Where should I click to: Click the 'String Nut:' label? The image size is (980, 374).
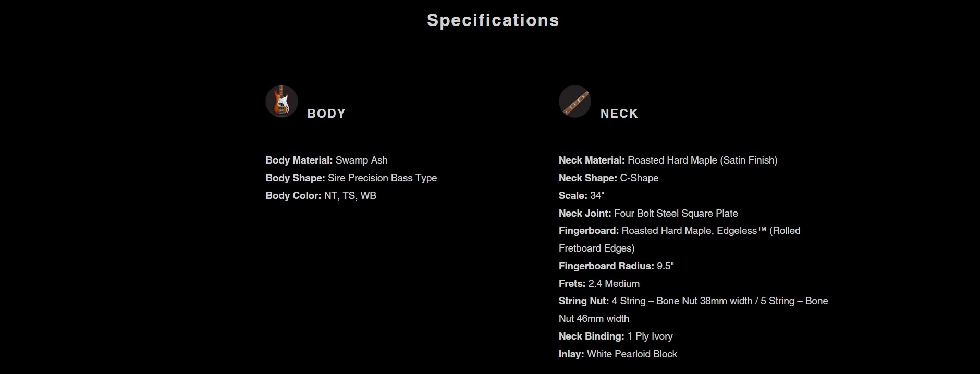click(x=583, y=301)
